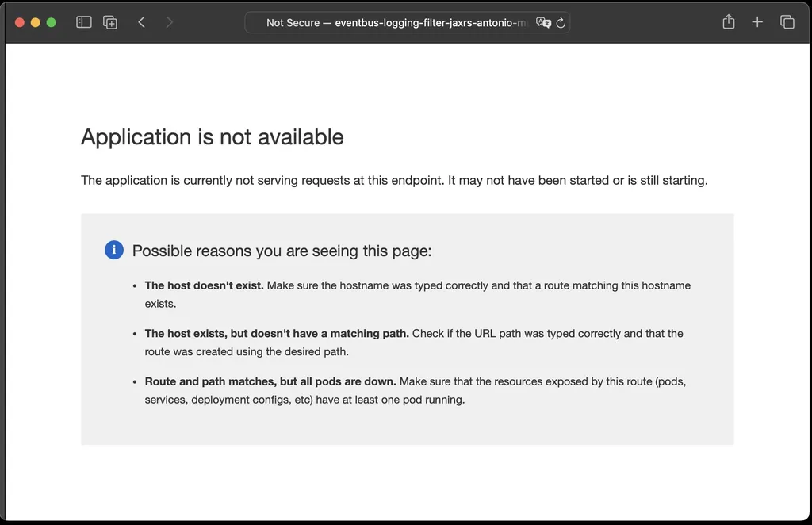Open the tab group plus icon
Screen dimensions: 812x525
coord(110,22)
